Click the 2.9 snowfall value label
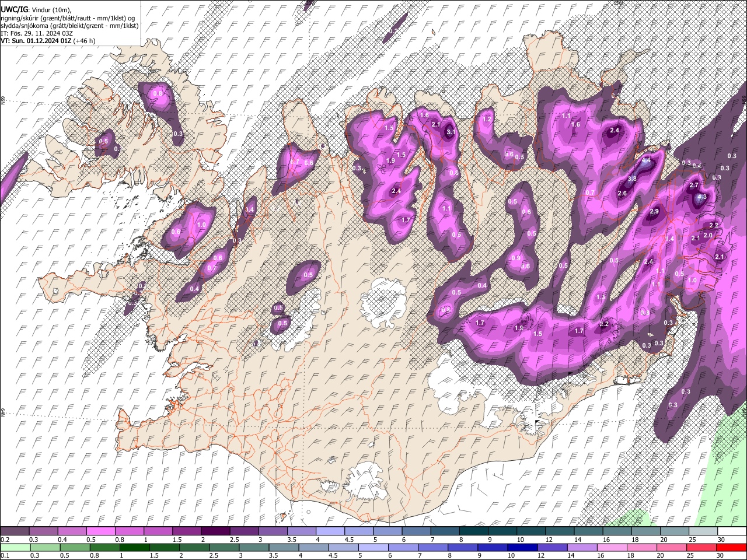Screen dimensions: 747x560 654,212
